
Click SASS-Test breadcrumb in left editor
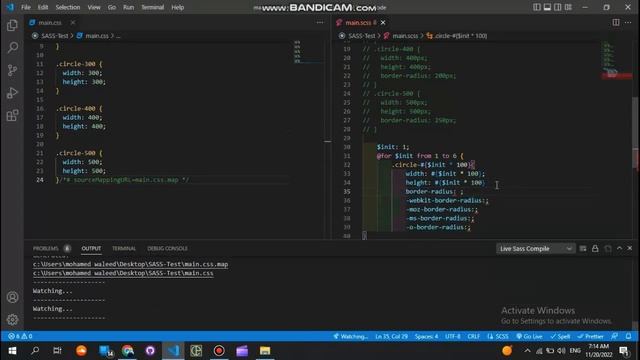(55, 36)
